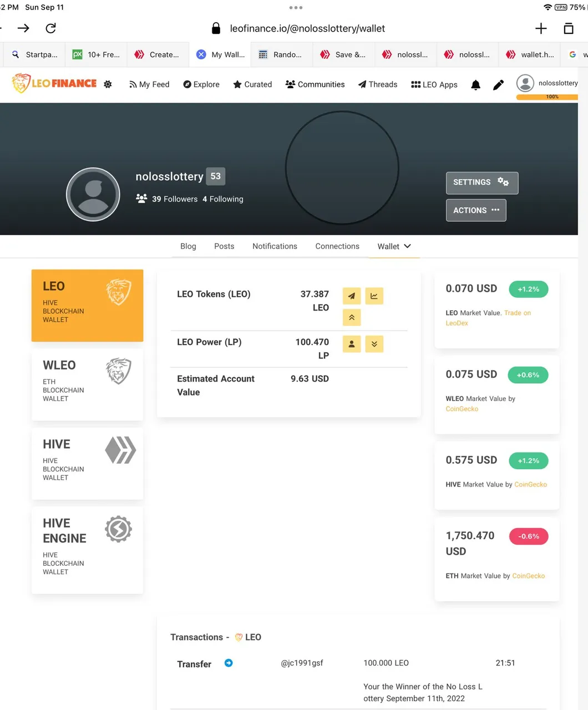Click the lock icon in the address bar
The image size is (588, 710).
tap(216, 28)
